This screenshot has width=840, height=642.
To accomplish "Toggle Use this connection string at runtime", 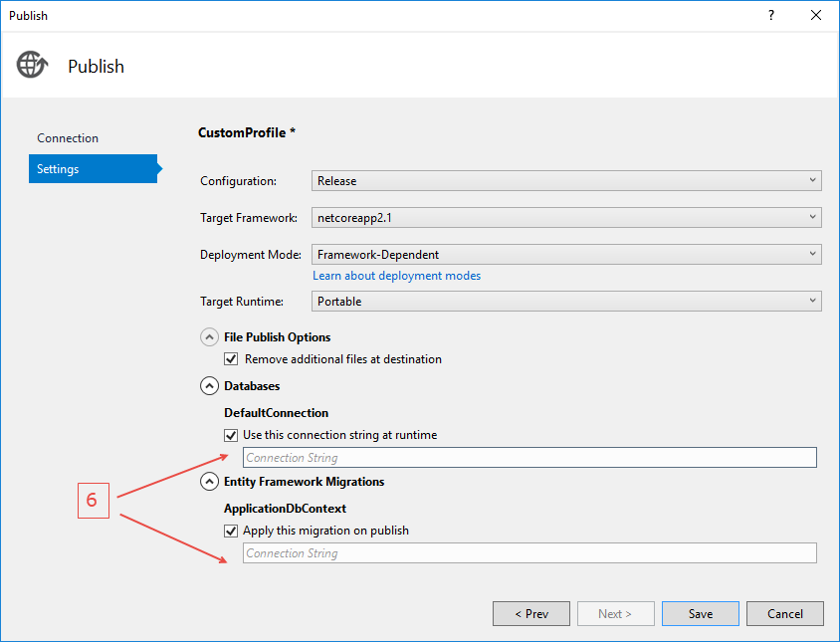I will point(232,435).
